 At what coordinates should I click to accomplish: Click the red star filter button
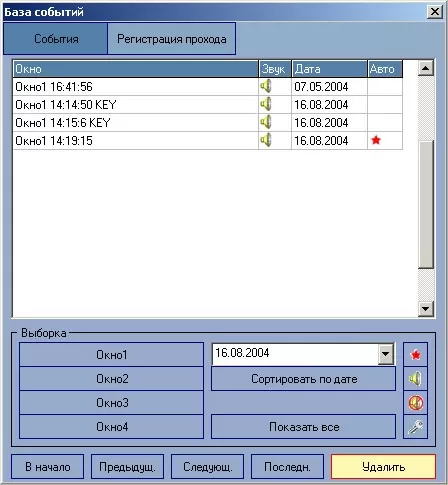point(415,355)
